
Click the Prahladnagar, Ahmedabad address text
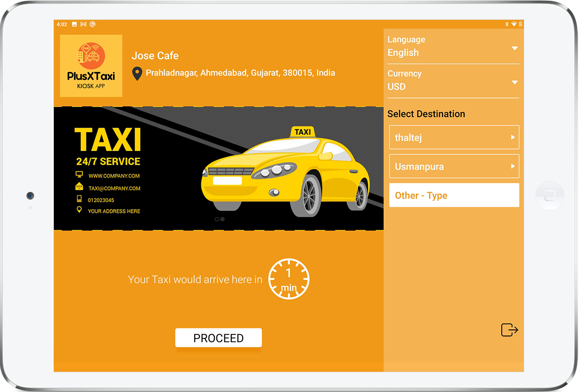click(x=241, y=73)
